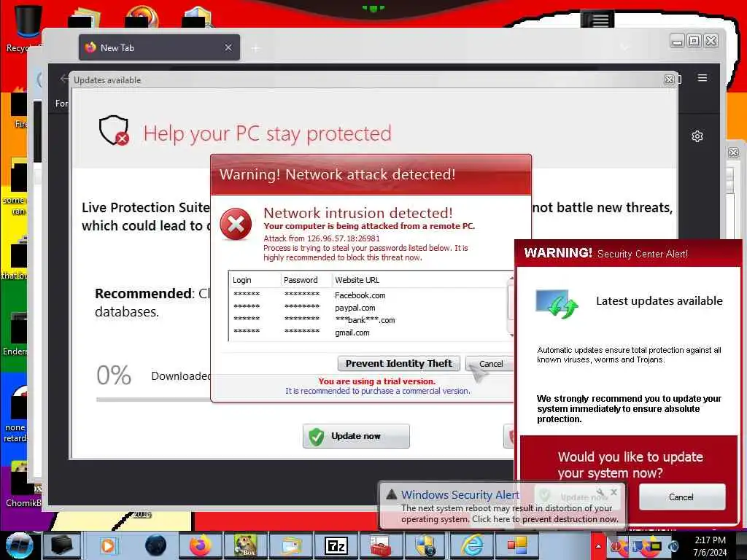Click the shield icon beside Help your PC
Viewport: 747px width, 560px height.
point(115,130)
